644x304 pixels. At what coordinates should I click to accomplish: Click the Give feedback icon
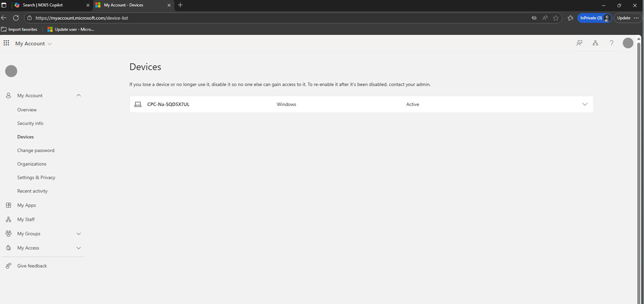(8, 266)
